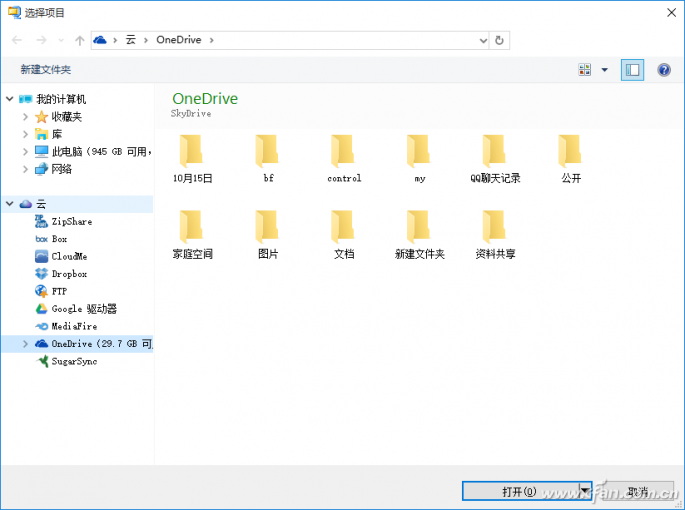
Task: Click the Google 驱动器 icon
Action: tap(41, 309)
